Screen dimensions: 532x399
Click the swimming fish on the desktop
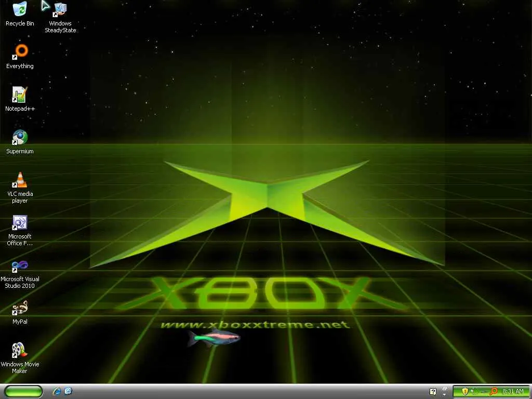[x=214, y=338]
